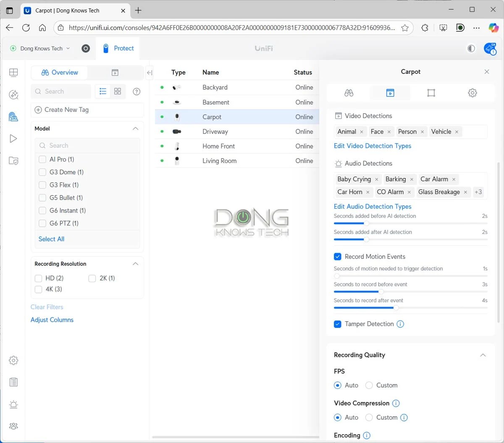The height and width of the screenshot is (443, 504).
Task: Adjust Seconds added before AI detection slider
Action: [366, 223]
